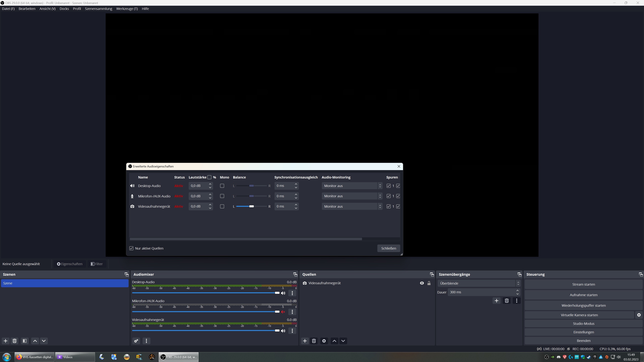Open the Werkzeuge menu
The height and width of the screenshot is (362, 644).
(127, 9)
